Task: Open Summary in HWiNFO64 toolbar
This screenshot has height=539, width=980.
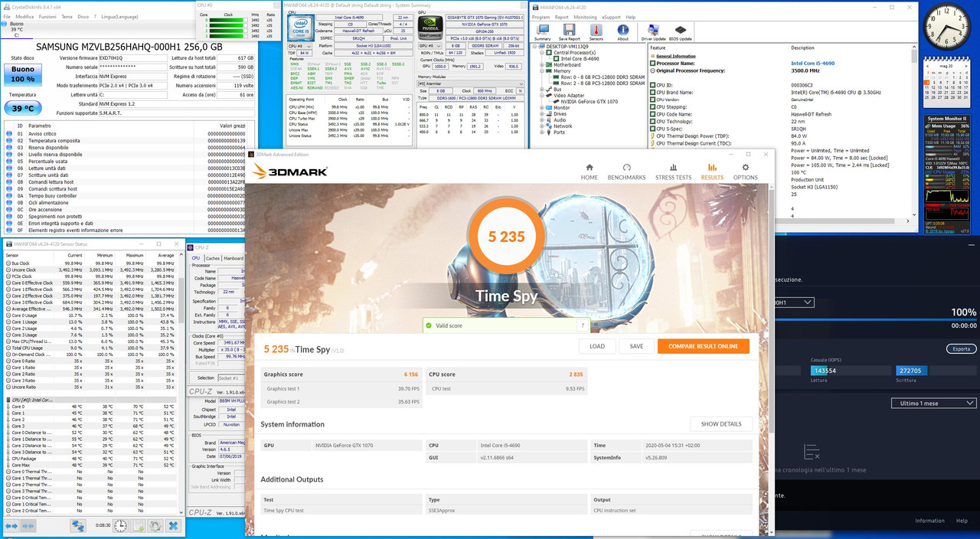Action: pyautogui.click(x=542, y=32)
